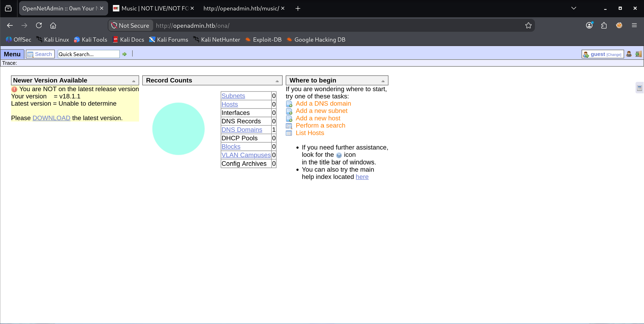
Task: Click the guest Change user button
Action: (603, 54)
